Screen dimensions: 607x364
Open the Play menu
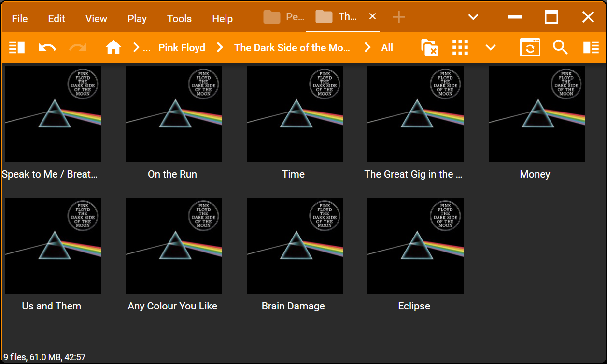[137, 19]
